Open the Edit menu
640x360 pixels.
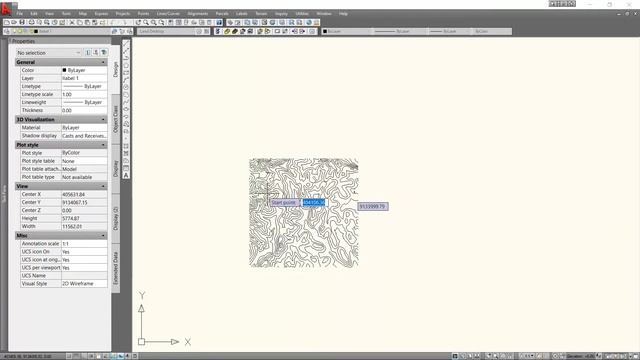pyautogui.click(x=34, y=13)
